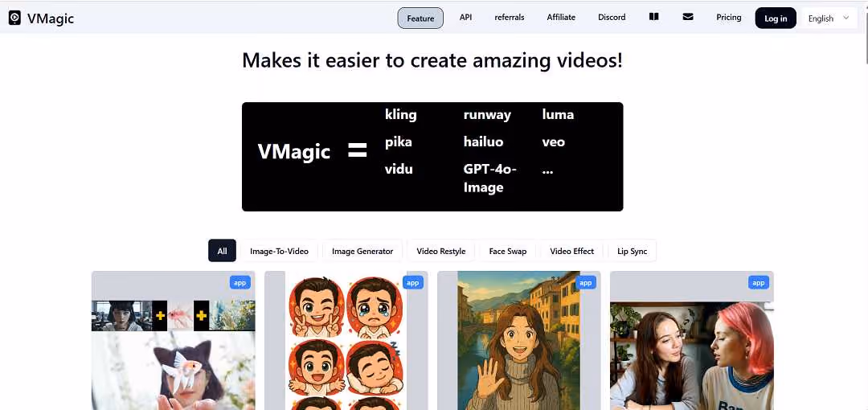Select the All filter tab
868x410 pixels.
pyautogui.click(x=222, y=251)
